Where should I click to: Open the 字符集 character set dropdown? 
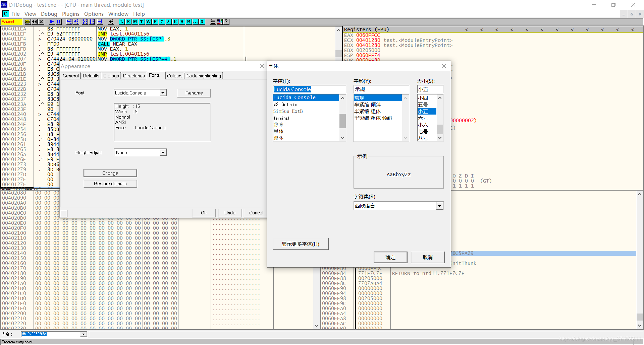point(439,206)
